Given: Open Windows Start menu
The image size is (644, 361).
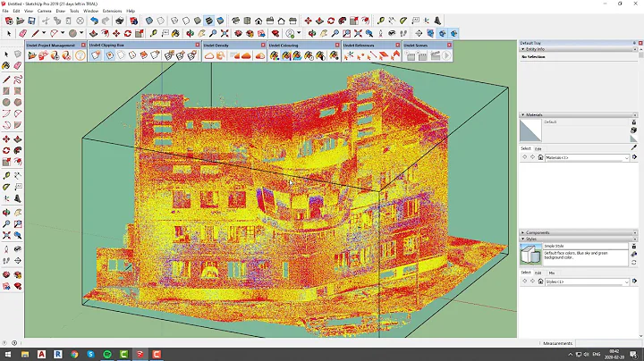Looking at the screenshot, I should [x=8, y=354].
